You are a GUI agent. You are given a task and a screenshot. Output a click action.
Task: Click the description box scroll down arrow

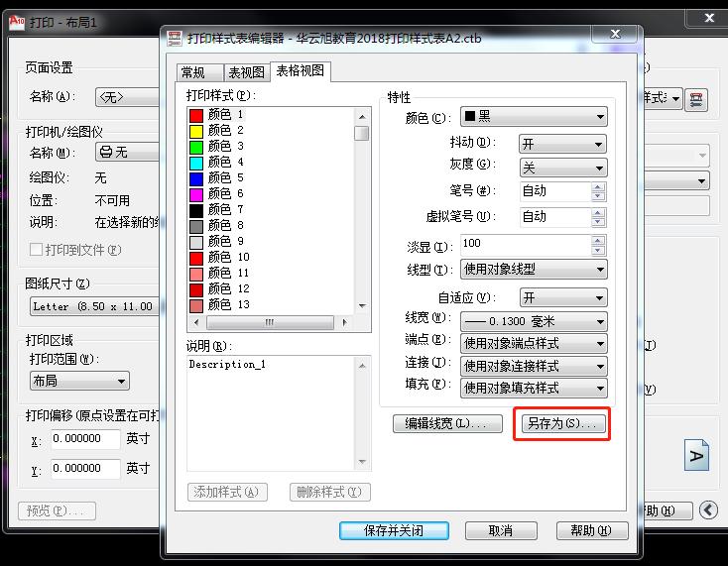click(x=362, y=462)
